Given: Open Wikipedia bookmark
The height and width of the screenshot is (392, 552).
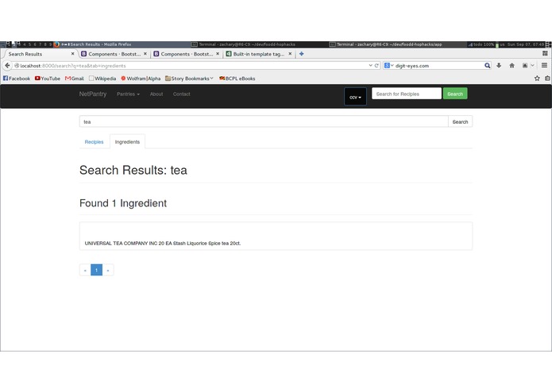Looking at the screenshot, I should pyautogui.click(x=102, y=79).
